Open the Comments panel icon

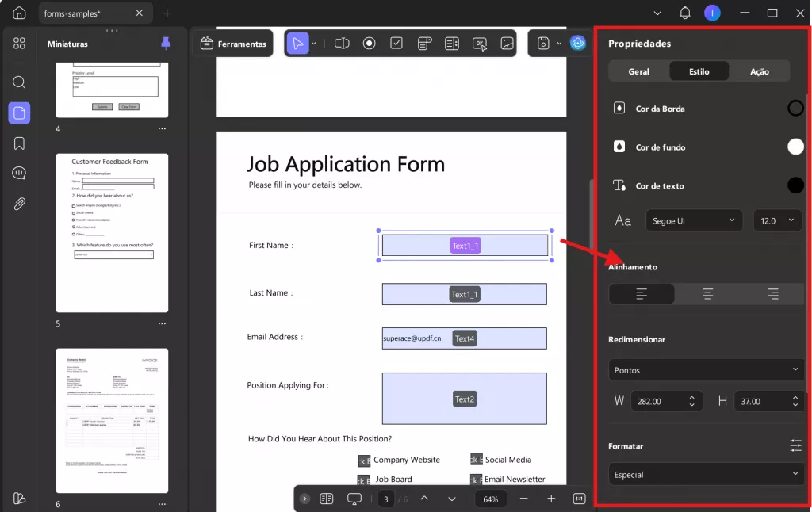[x=19, y=173]
